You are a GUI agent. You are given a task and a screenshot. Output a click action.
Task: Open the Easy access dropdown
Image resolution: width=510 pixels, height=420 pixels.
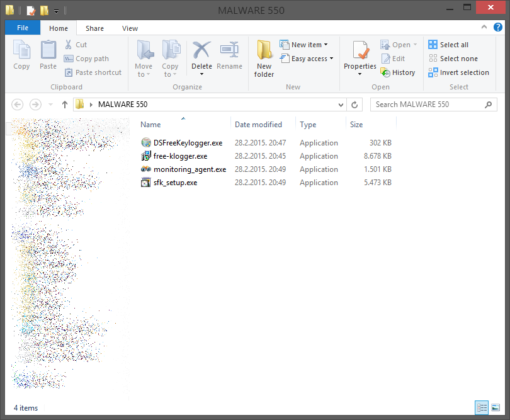(307, 59)
